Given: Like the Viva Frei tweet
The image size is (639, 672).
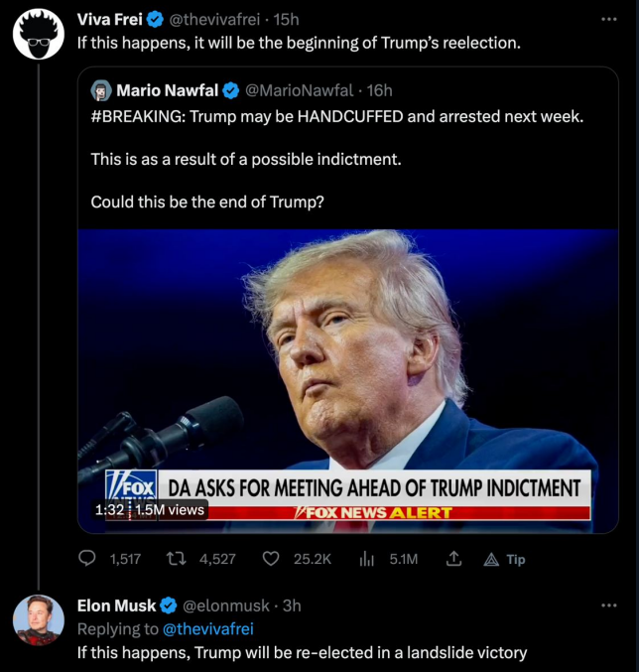Looking at the screenshot, I should (270, 559).
